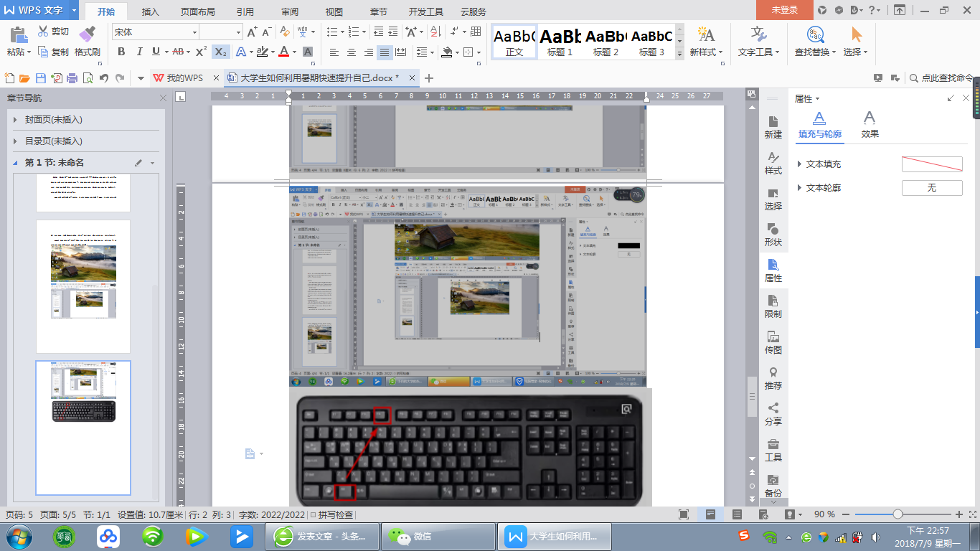
Task: Expand the 目录页(未插入) tree item
Action: (x=15, y=141)
